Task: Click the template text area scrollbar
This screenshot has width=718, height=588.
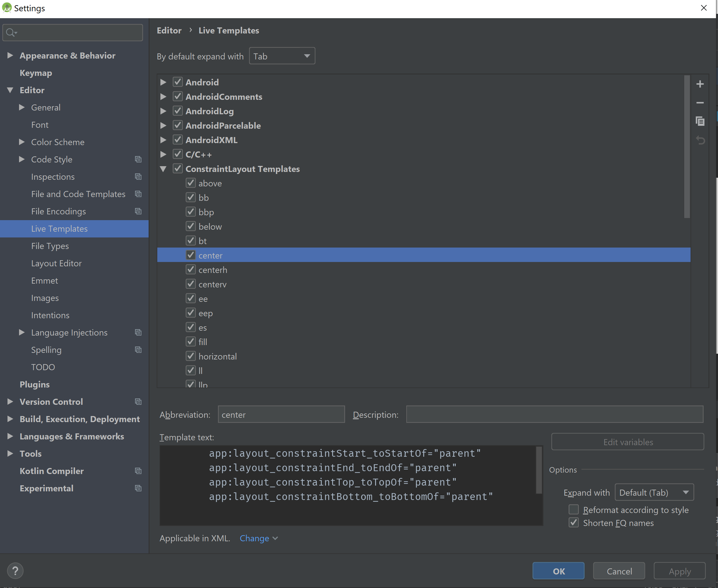Action: coord(539,470)
